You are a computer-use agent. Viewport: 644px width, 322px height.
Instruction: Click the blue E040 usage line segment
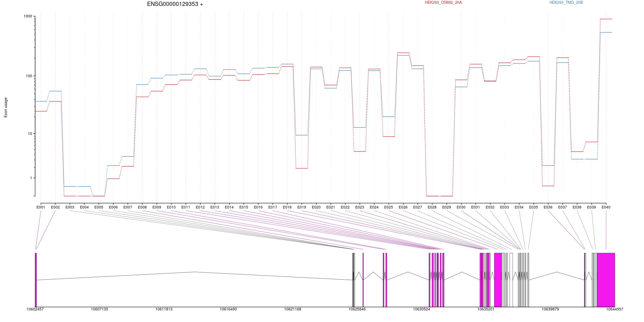point(606,32)
